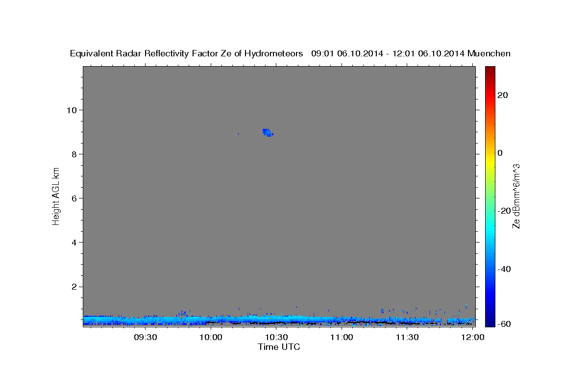The height and width of the screenshot is (392, 588).
Task: Click the 'Time UTC' axis label
Action: coord(279,347)
